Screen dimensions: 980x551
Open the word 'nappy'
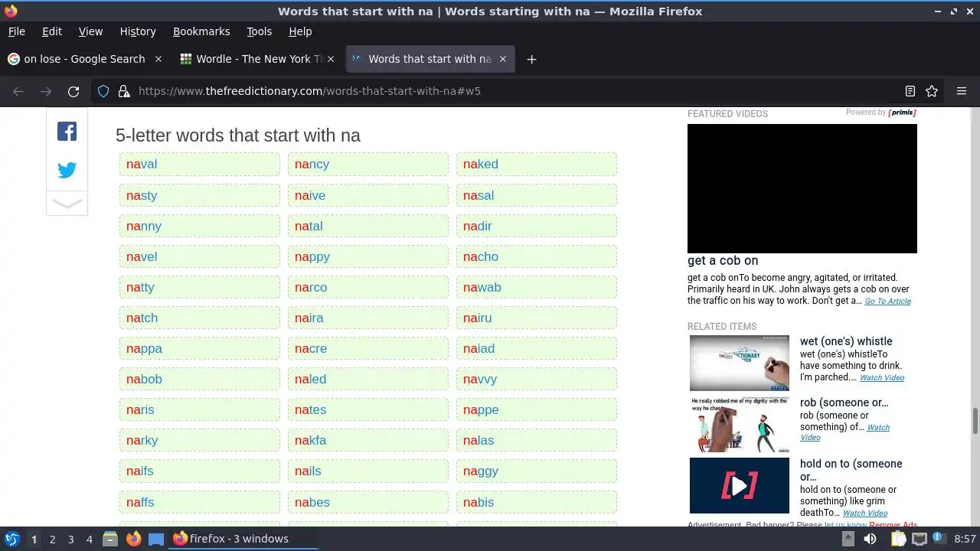click(312, 256)
